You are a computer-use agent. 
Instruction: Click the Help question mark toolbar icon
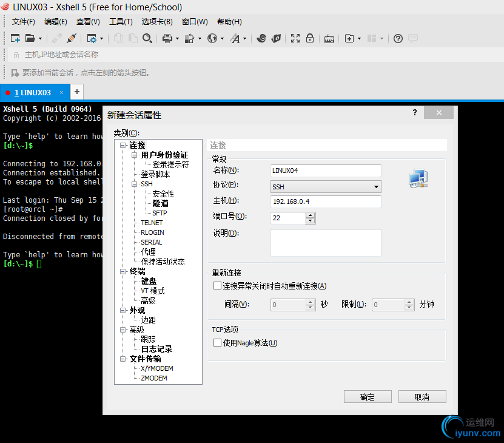[x=398, y=39]
